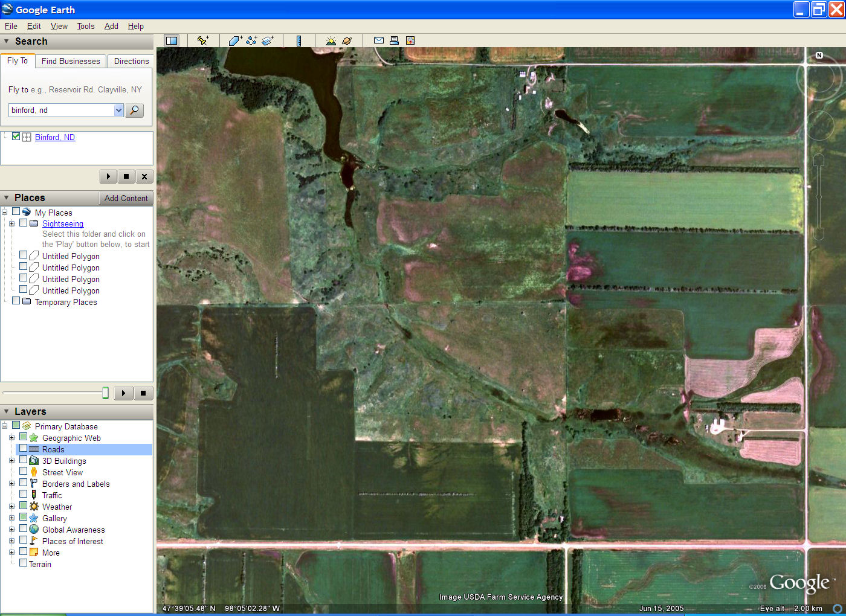Switch to Directions tab
846x616 pixels.
[x=131, y=61]
